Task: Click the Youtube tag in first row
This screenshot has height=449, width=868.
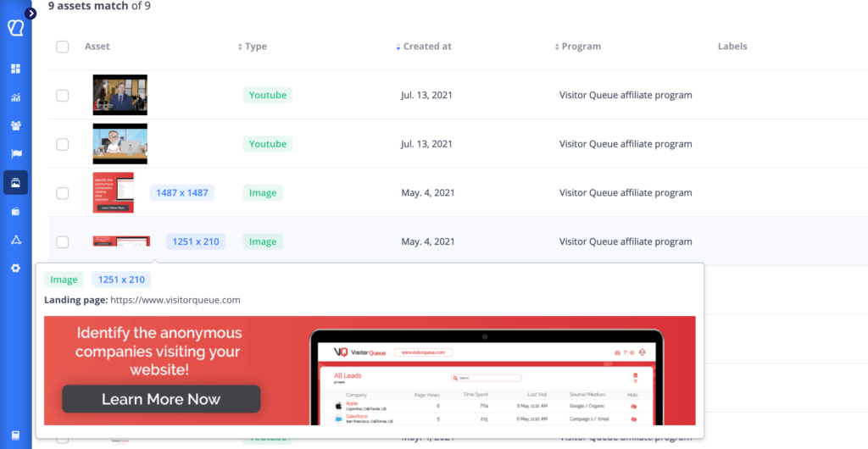Action: click(x=268, y=95)
